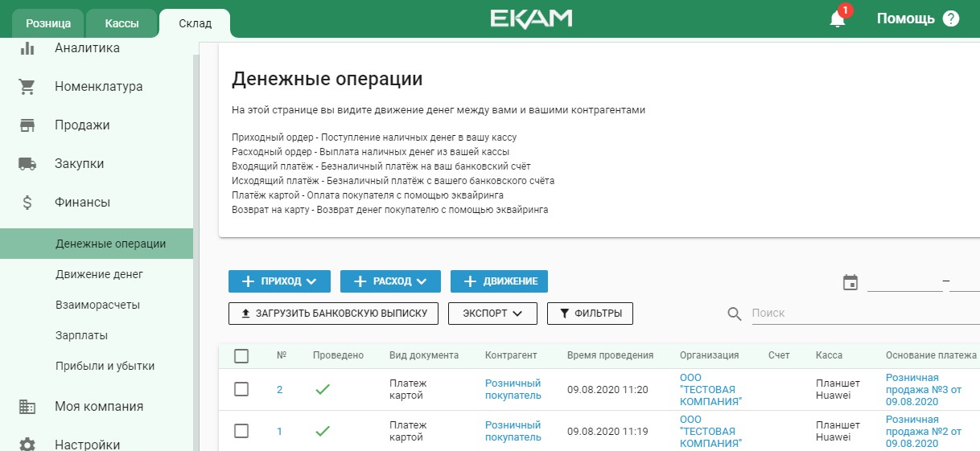Select Денежные операции in the sidebar
This screenshot has height=451, width=980.
pyautogui.click(x=97, y=244)
